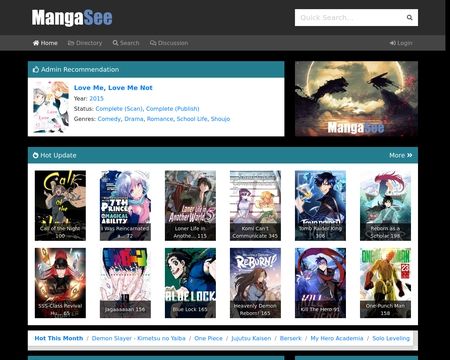Open Jujutsu Kaisen hot link
The width and height of the screenshot is (450, 360).
251,338
